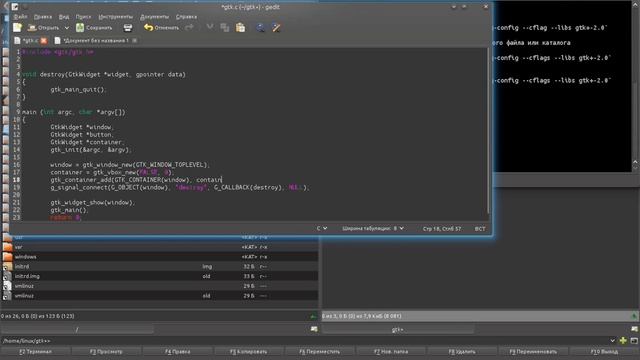Screen dimensions: 640x360
Task: Undo the last edit with Отменить
Action: 161,28
